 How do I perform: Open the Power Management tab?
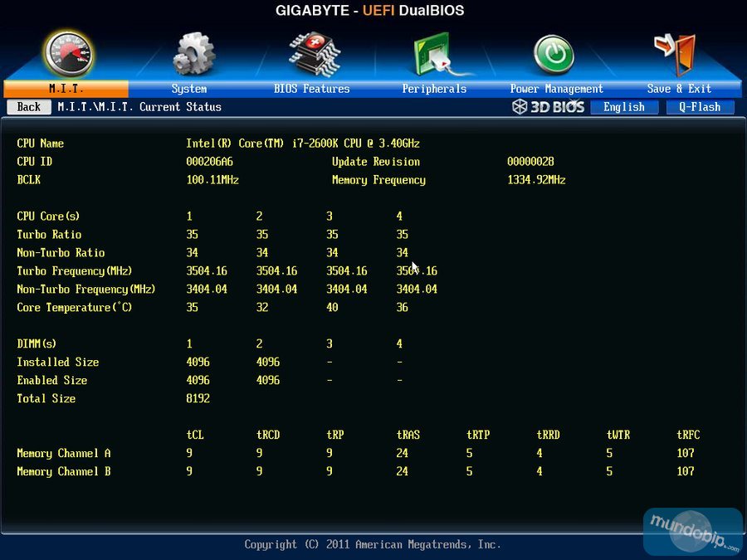556,89
